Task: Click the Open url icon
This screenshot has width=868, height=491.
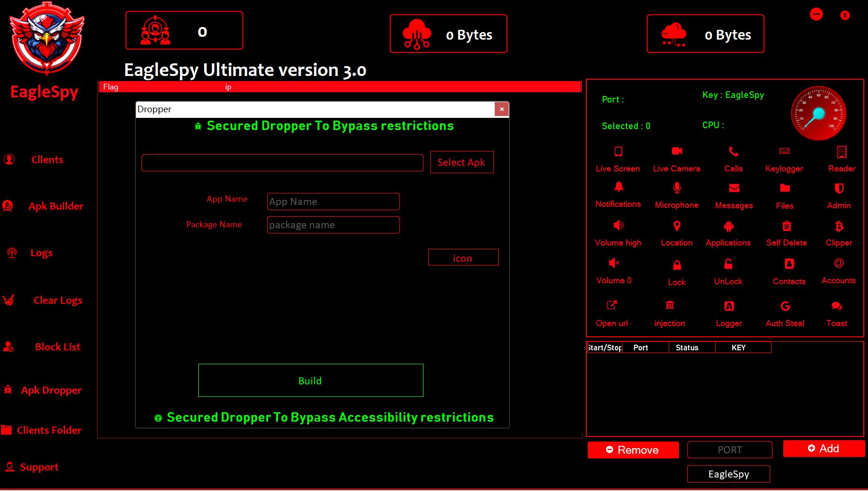Action: click(612, 305)
